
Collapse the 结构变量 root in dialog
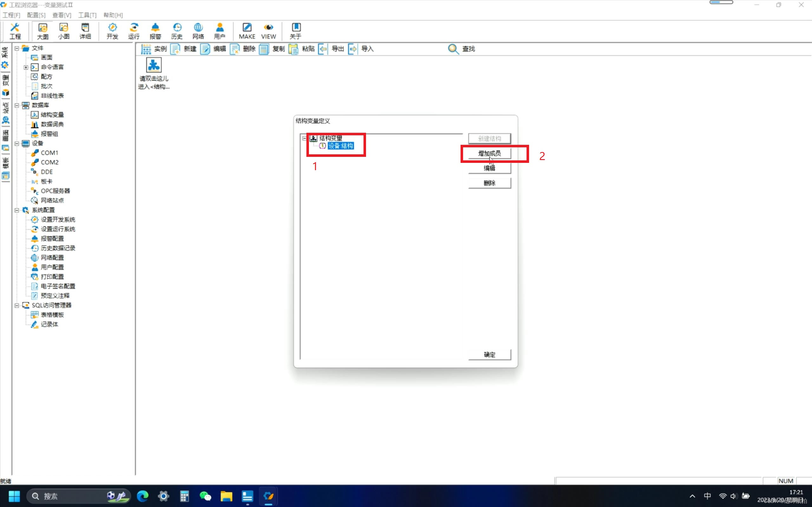pos(304,138)
